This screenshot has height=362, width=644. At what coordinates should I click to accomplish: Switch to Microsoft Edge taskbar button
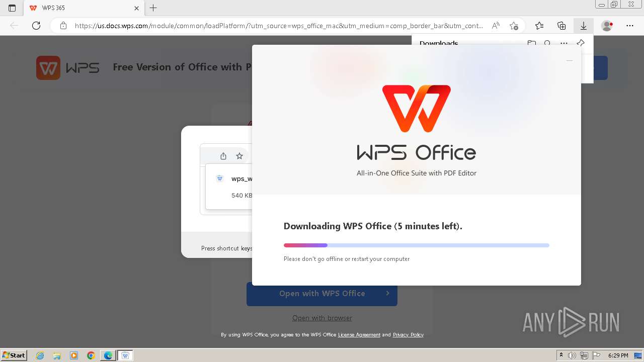(x=108, y=355)
